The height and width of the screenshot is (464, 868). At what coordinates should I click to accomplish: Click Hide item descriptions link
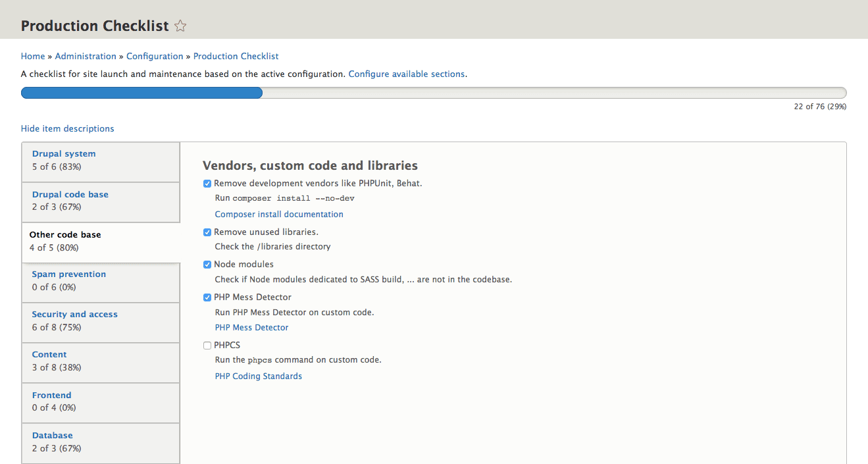point(67,129)
